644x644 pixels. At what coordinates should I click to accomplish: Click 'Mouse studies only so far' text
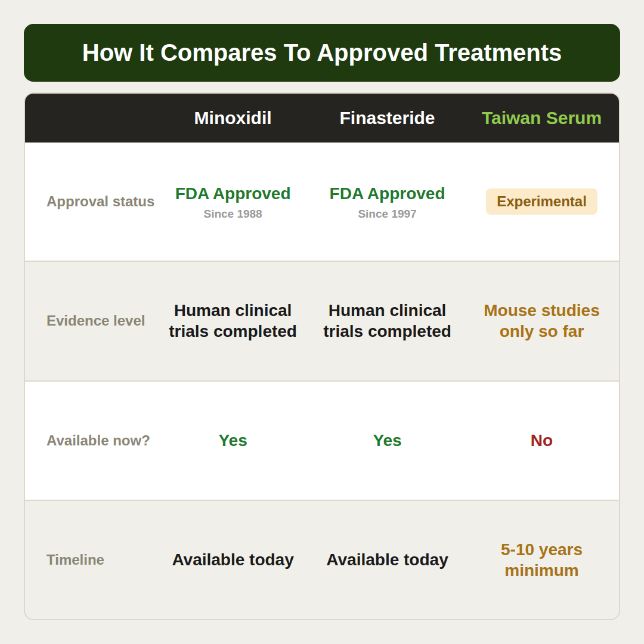[541, 321]
